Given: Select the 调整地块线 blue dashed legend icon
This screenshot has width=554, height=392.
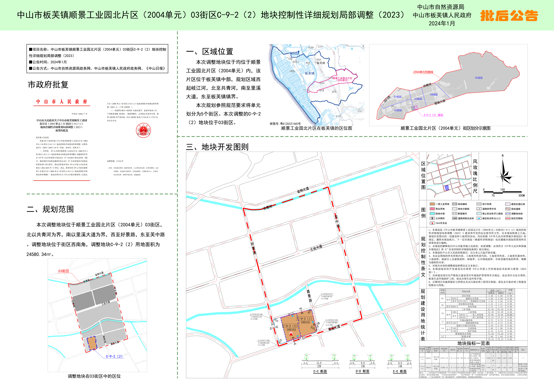Looking at the screenshot, I should [x=508, y=214].
